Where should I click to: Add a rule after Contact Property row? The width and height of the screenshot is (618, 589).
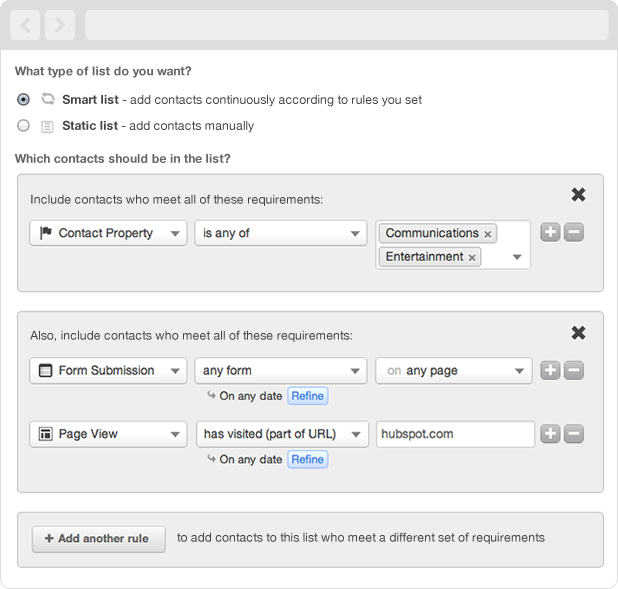[551, 233]
